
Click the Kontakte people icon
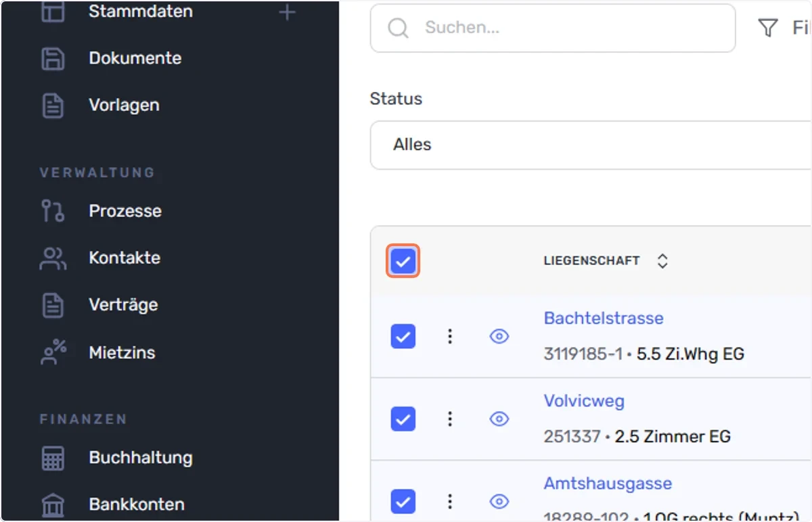pyautogui.click(x=53, y=258)
